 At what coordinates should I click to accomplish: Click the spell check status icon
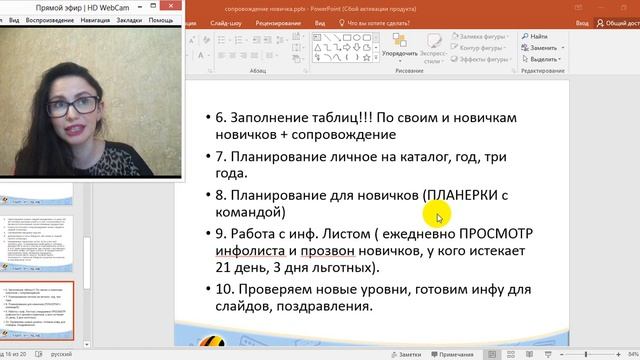38,354
